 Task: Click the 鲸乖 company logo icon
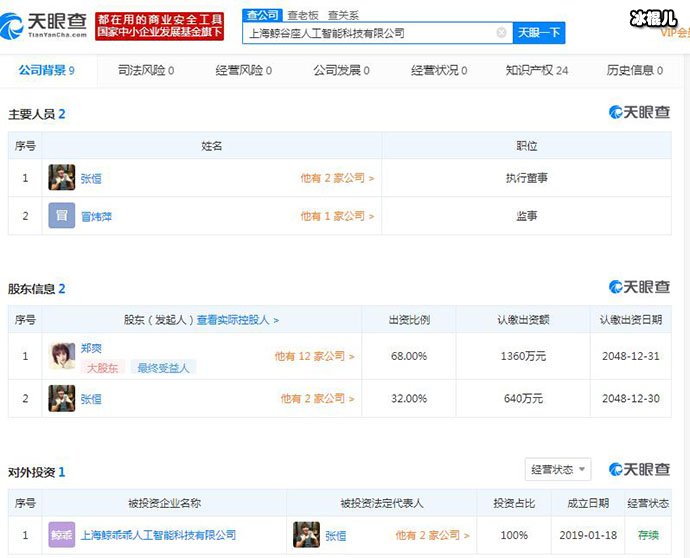(62, 535)
